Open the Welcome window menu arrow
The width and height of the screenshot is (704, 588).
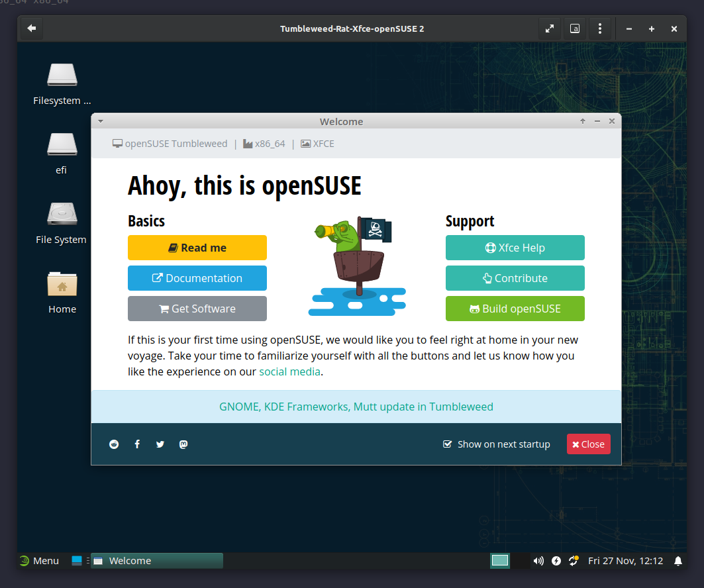click(x=100, y=121)
